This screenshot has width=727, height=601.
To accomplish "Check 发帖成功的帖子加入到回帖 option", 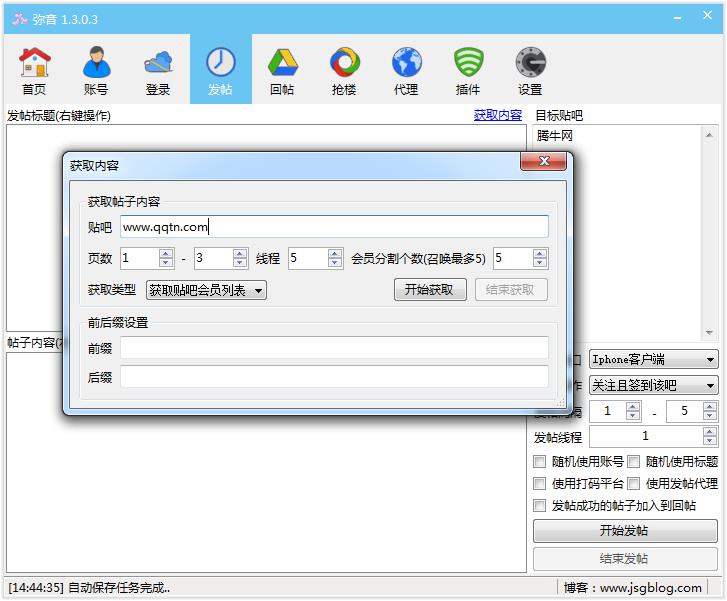I will pos(541,506).
